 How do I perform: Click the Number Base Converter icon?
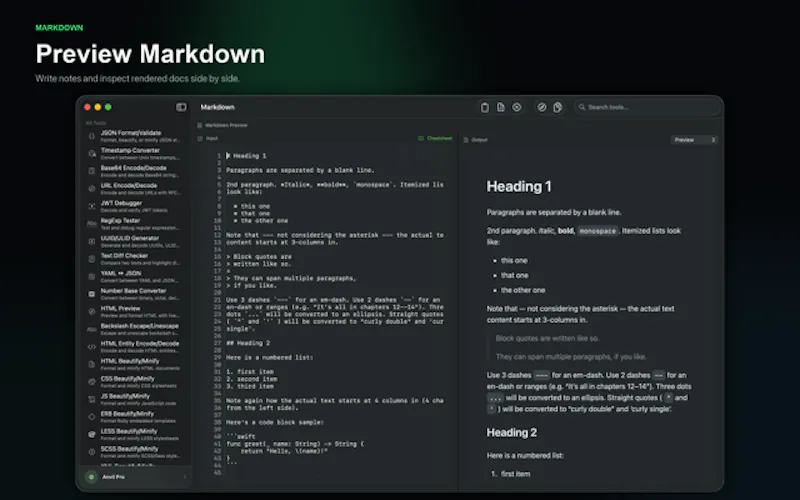(x=92, y=294)
